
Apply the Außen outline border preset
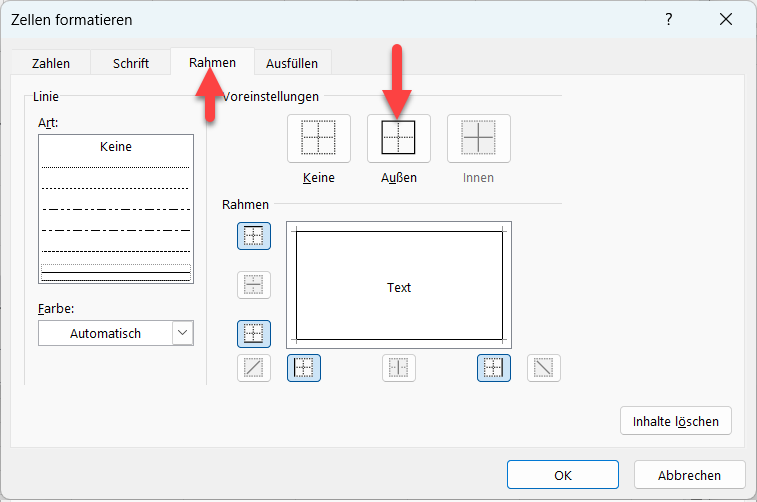click(x=398, y=138)
